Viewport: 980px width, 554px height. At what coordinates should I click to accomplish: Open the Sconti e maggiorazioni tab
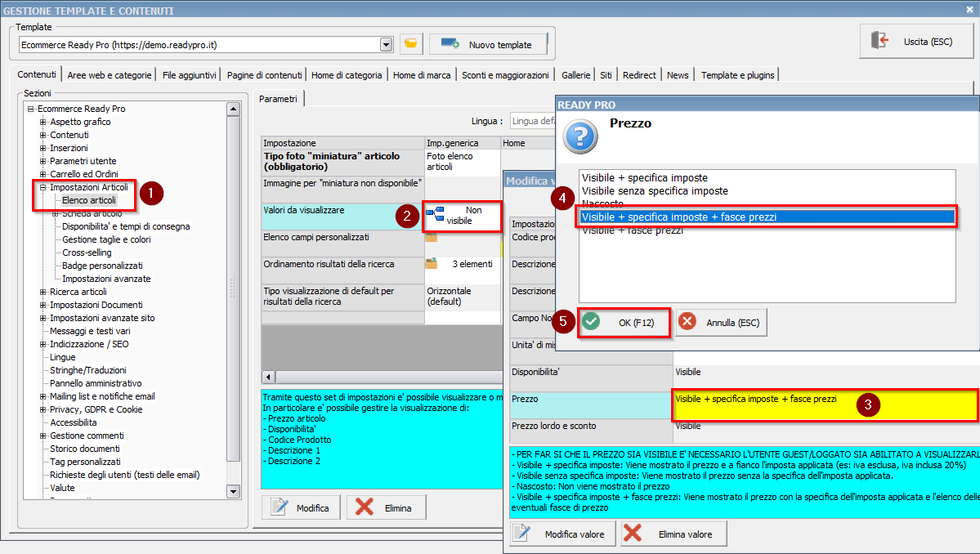point(505,74)
